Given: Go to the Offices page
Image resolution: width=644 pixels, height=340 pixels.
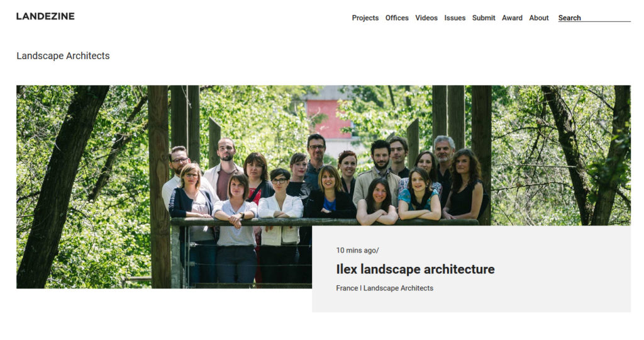Looking at the screenshot, I should click(x=397, y=18).
